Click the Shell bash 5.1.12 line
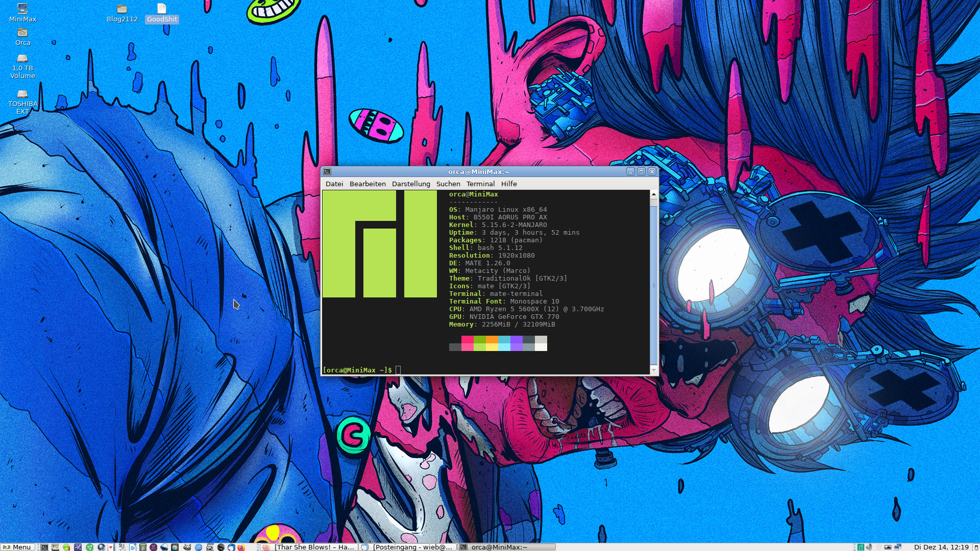This screenshot has width=980, height=551. (485, 248)
